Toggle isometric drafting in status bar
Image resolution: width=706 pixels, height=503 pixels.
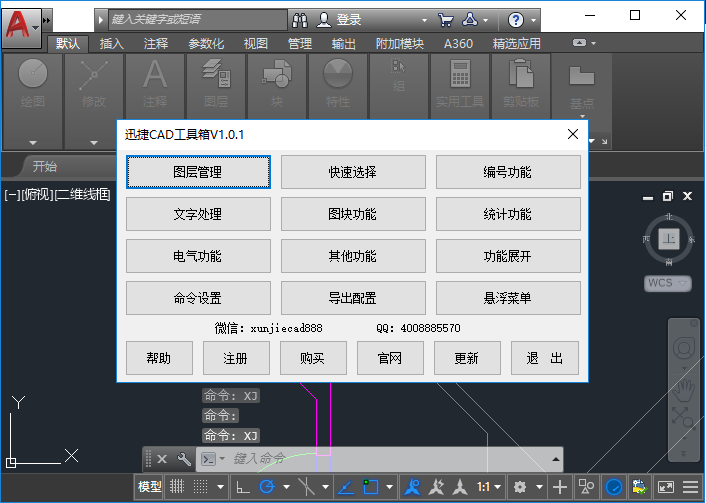(x=306, y=487)
